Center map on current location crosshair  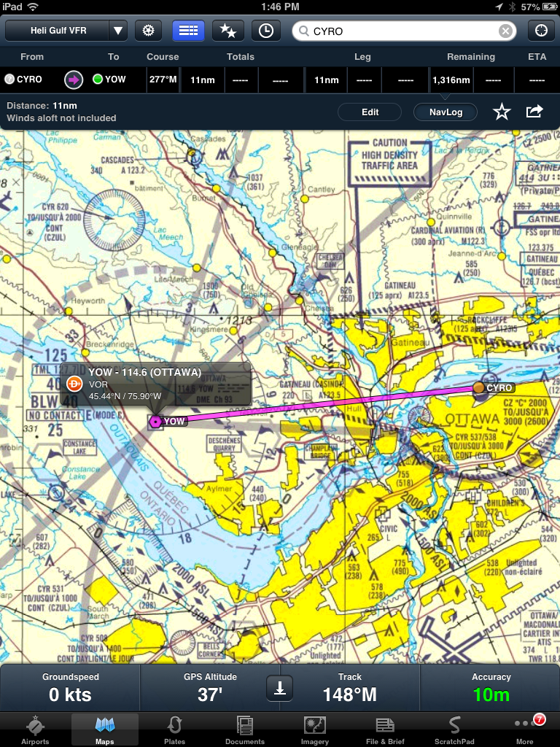pyautogui.click(x=541, y=31)
